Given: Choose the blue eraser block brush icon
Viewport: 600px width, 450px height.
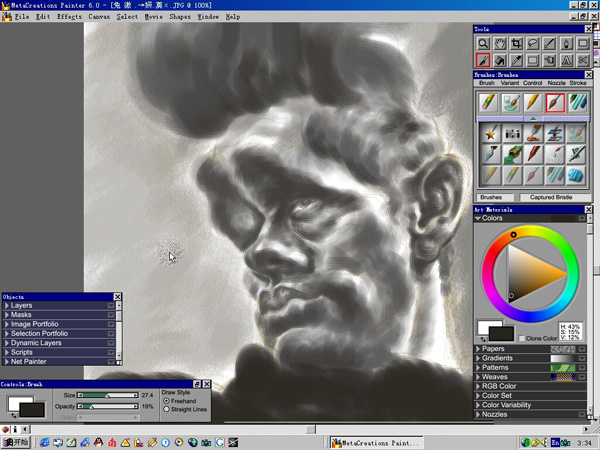Looking at the screenshot, I should click(x=576, y=175).
